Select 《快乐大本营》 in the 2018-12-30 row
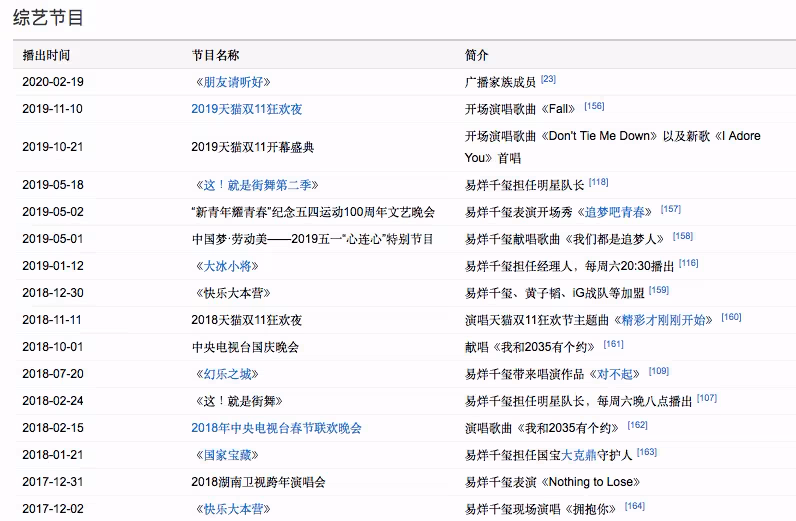This screenshot has width=796, height=521. [x=233, y=293]
